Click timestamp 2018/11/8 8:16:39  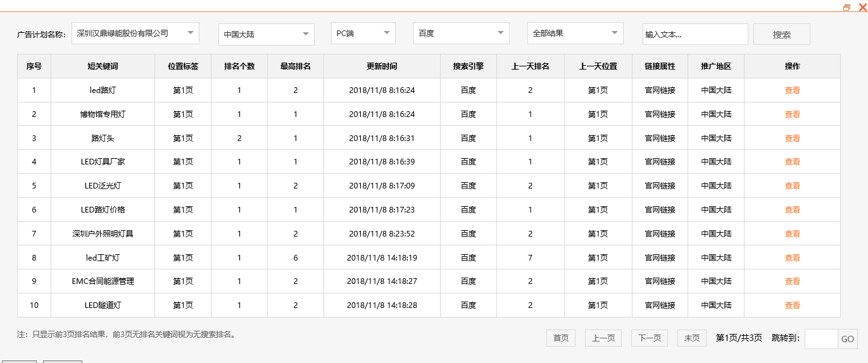[x=382, y=162]
